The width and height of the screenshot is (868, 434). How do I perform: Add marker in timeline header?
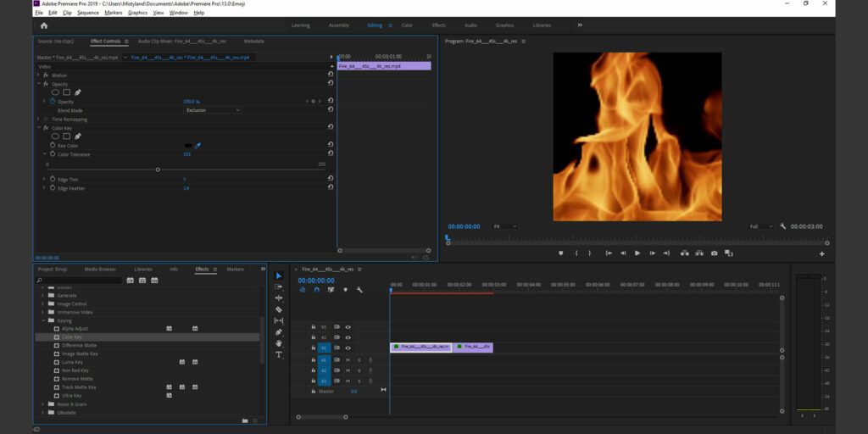click(x=346, y=290)
